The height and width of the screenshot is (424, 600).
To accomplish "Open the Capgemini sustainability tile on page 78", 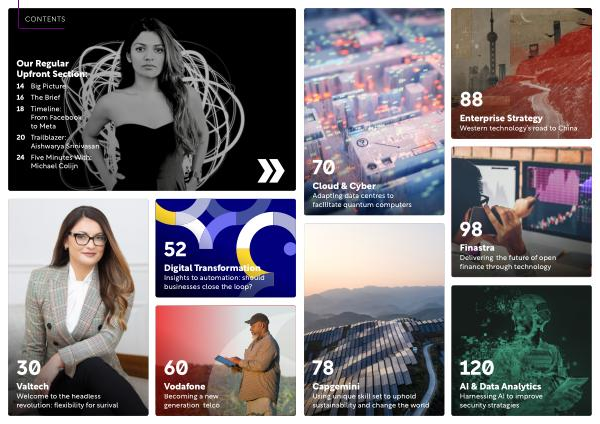I will [x=374, y=319].
